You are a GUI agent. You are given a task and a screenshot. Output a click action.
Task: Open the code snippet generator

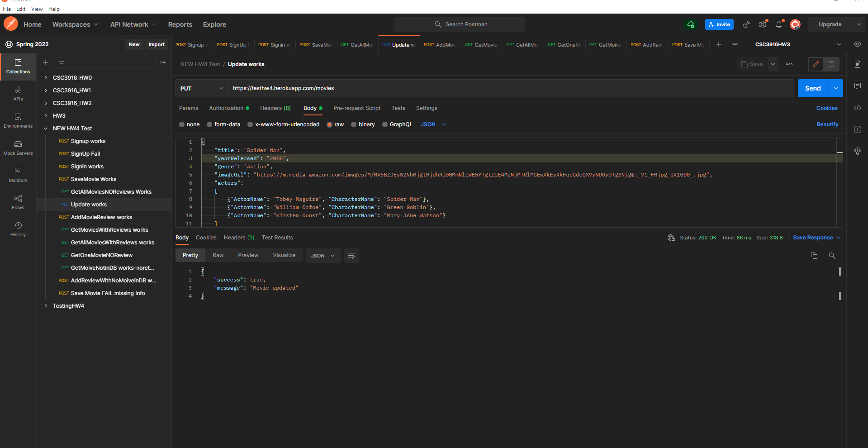[858, 108]
